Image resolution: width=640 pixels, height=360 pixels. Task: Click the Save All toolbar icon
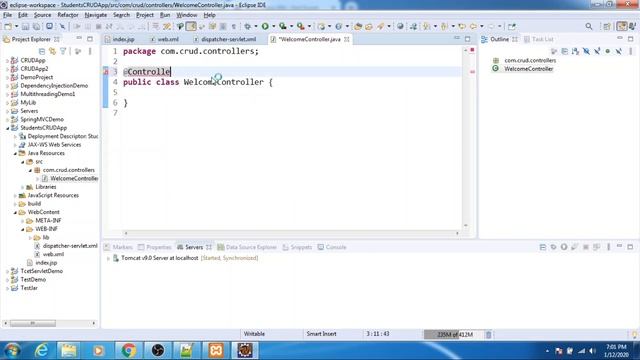coord(36,27)
